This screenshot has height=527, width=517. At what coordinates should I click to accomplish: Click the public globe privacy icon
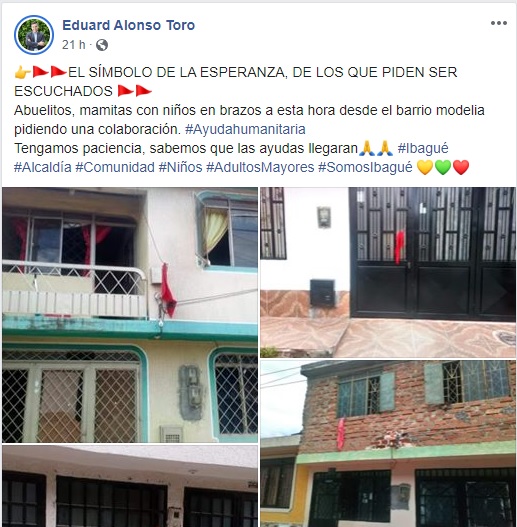click(x=102, y=45)
